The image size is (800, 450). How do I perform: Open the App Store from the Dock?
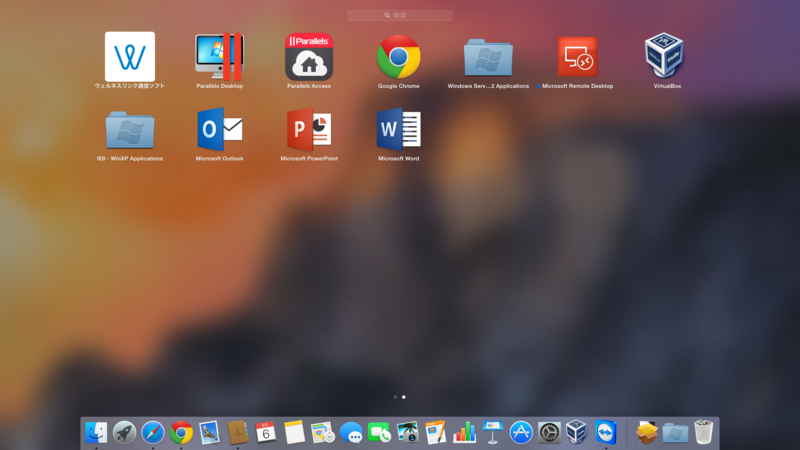tap(521, 433)
